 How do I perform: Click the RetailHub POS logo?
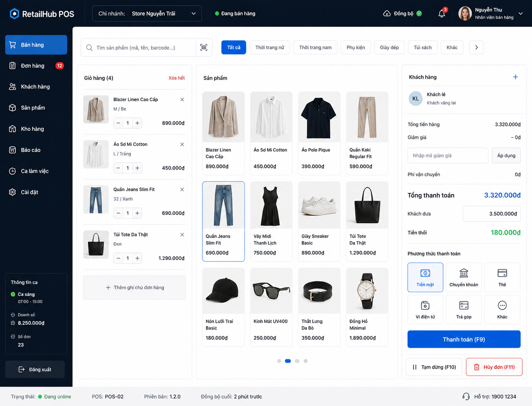pos(42,14)
